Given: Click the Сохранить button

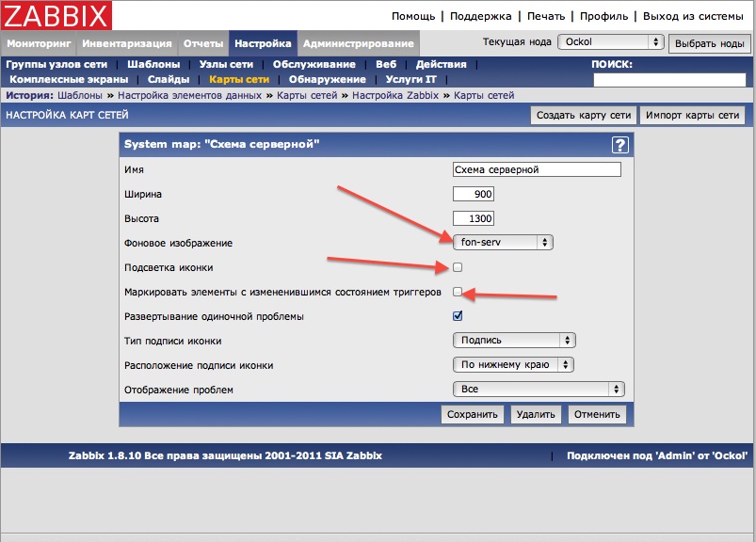Looking at the screenshot, I should pyautogui.click(x=472, y=414).
